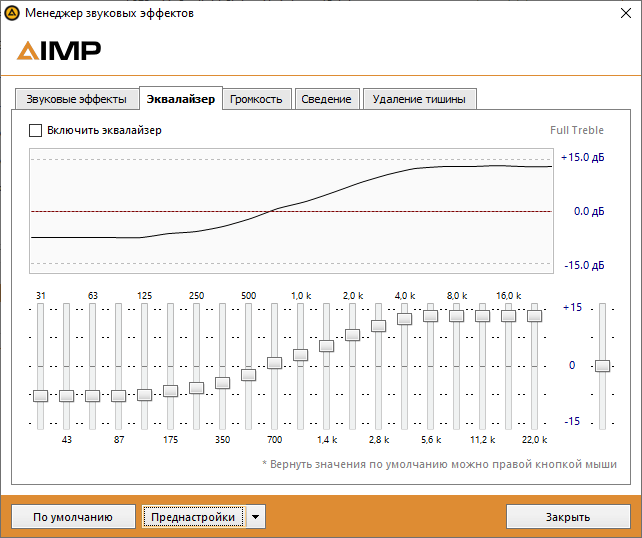642x538 pixels.
Task: Click the По умолчанию button
Action: pos(73,517)
